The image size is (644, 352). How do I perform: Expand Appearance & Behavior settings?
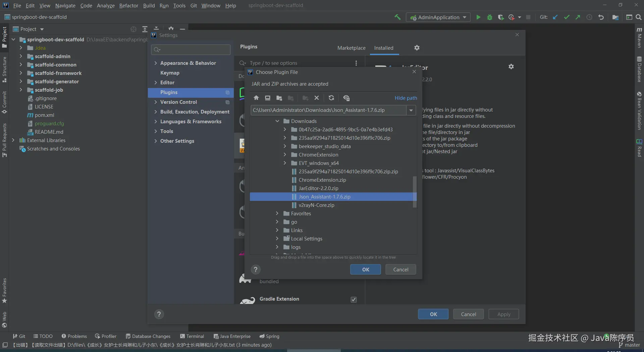coord(156,63)
